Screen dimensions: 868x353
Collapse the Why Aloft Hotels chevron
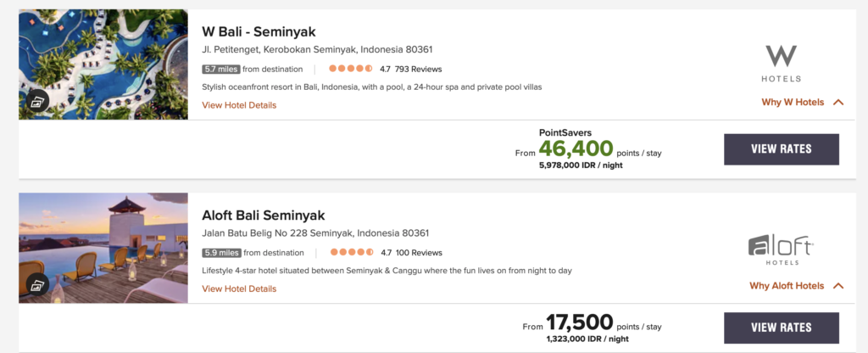coord(838,286)
